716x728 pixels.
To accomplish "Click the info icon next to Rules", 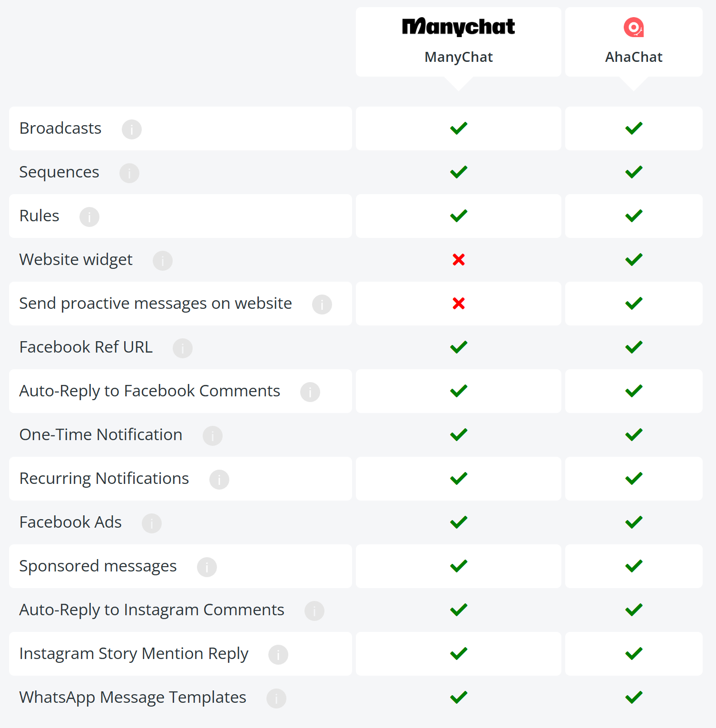I will 89,216.
